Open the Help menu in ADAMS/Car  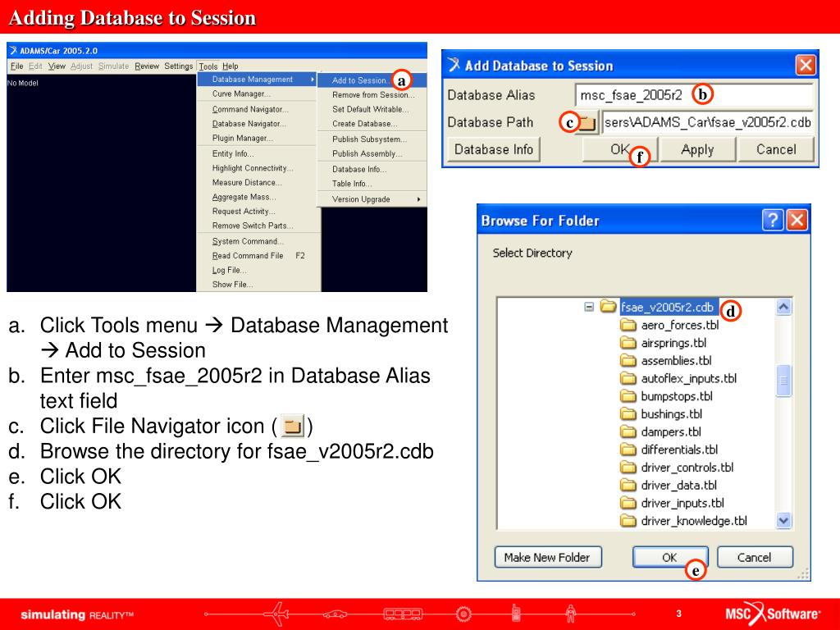pos(231,66)
